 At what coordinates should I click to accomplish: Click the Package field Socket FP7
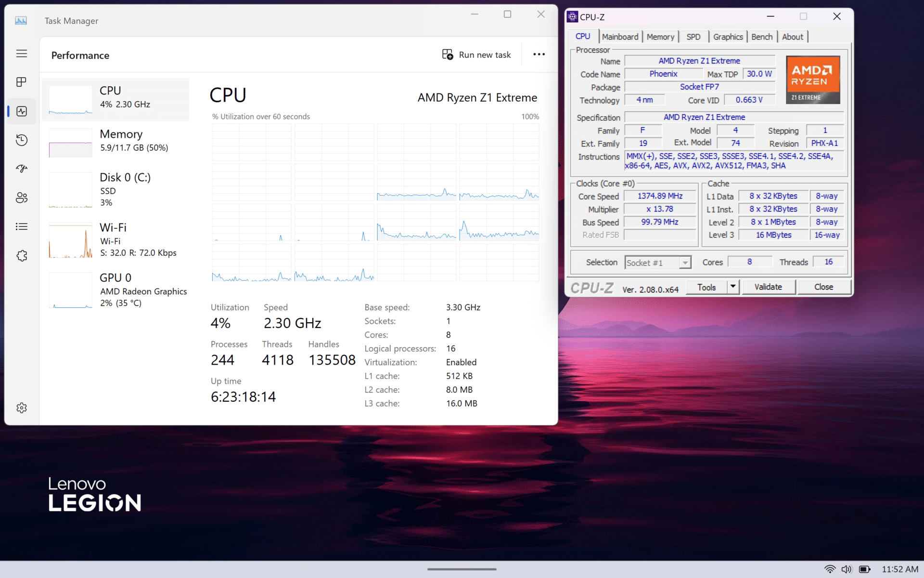pyautogui.click(x=700, y=87)
